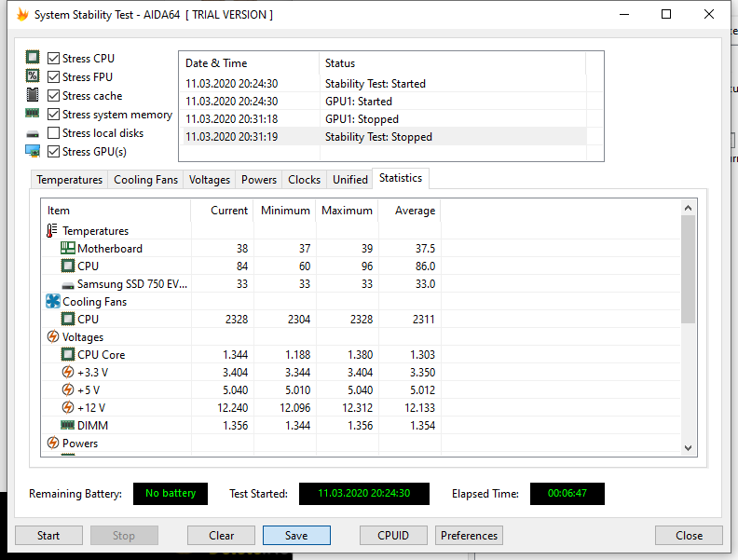Viewport: 738px width, 560px height.
Task: Show the Unified tab
Action: (x=350, y=180)
